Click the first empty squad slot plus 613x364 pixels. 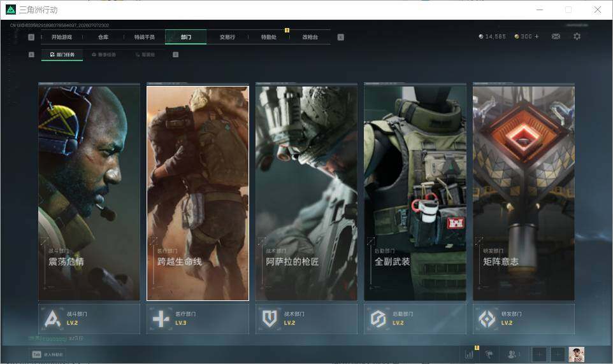tap(538, 354)
